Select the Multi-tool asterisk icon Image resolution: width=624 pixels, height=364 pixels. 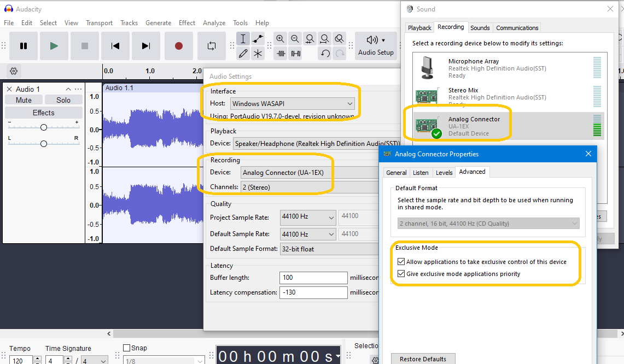tap(258, 54)
